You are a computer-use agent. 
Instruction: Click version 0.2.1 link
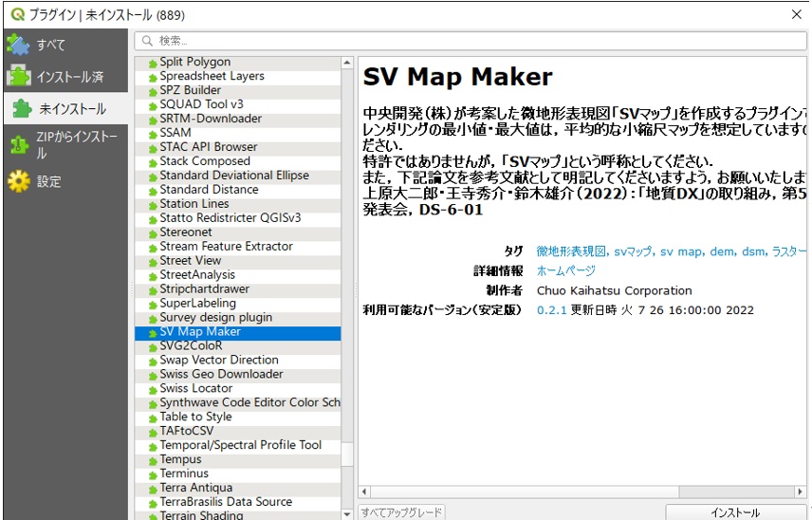click(551, 310)
